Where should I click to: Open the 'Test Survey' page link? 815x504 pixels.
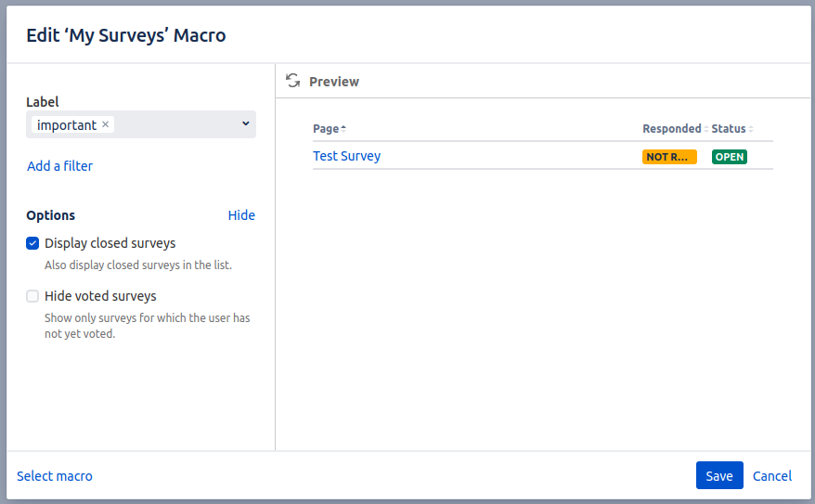pyautogui.click(x=346, y=156)
